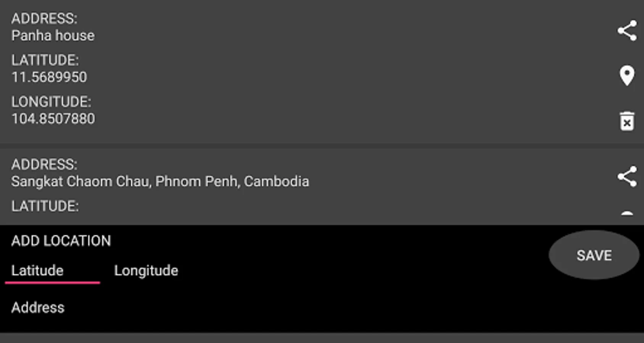Tap ADDRESS label above Sangkat Chaom Chau

click(44, 165)
